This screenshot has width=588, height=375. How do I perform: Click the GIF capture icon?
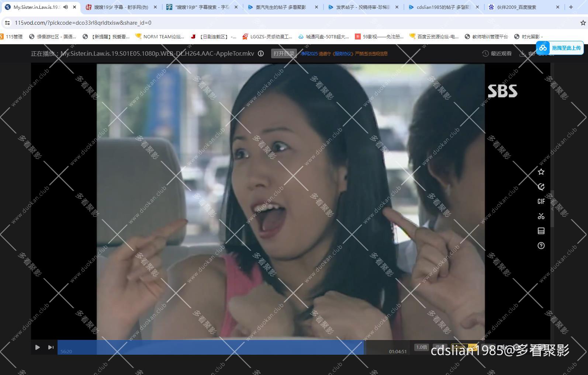(x=541, y=201)
